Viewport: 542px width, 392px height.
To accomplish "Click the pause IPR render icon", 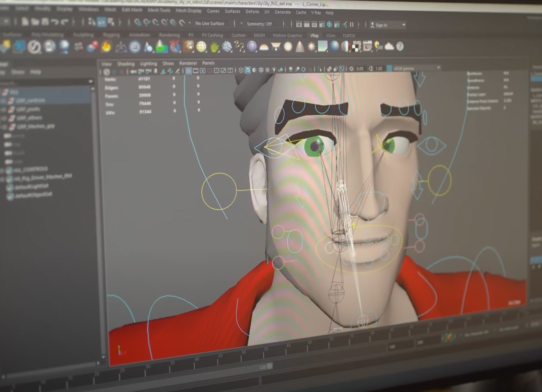I will (x=351, y=24).
